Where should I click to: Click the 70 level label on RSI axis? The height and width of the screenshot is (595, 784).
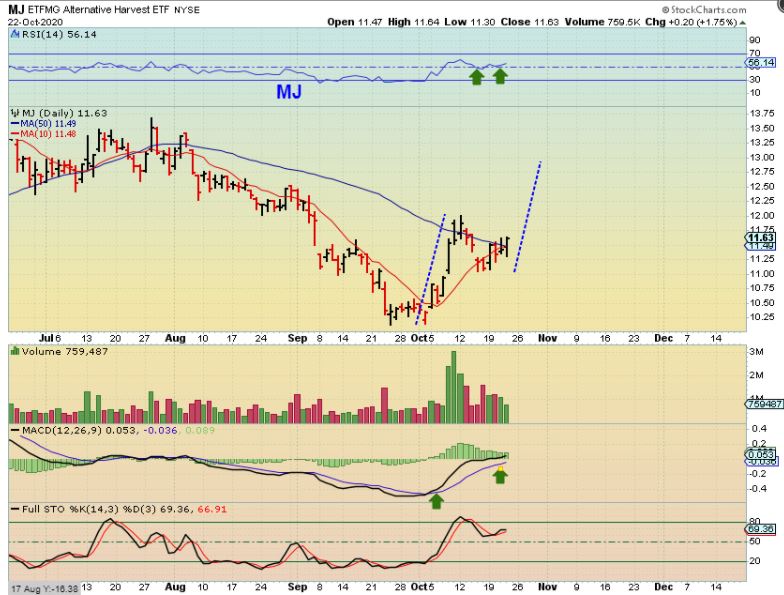click(x=755, y=54)
